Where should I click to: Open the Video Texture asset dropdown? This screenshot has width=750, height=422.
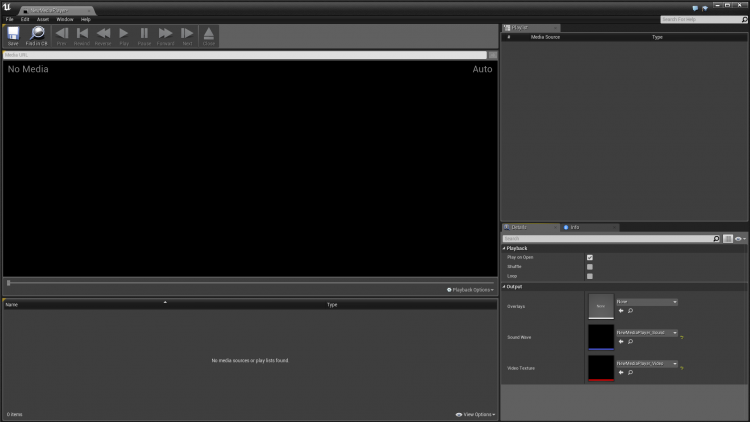click(647, 364)
